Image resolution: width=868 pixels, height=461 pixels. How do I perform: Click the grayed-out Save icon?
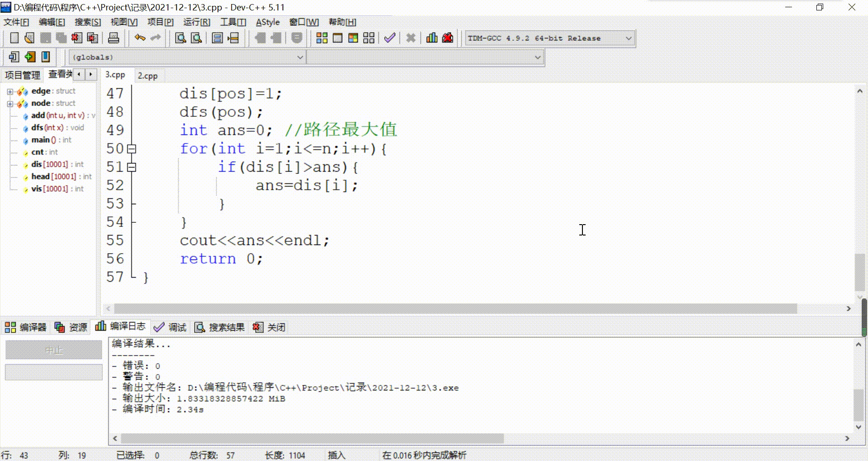(x=45, y=38)
